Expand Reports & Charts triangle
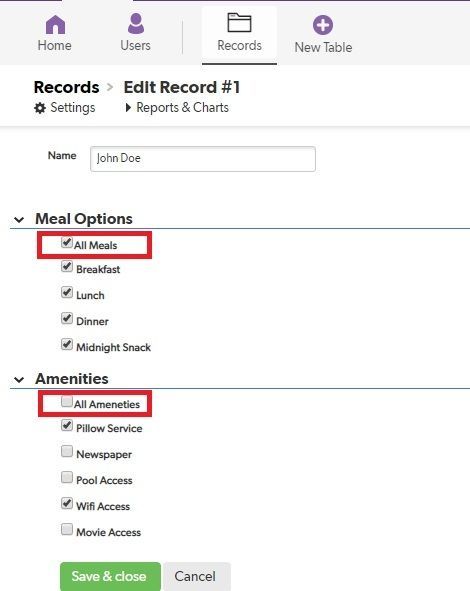This screenshot has width=470, height=591. tap(128, 108)
